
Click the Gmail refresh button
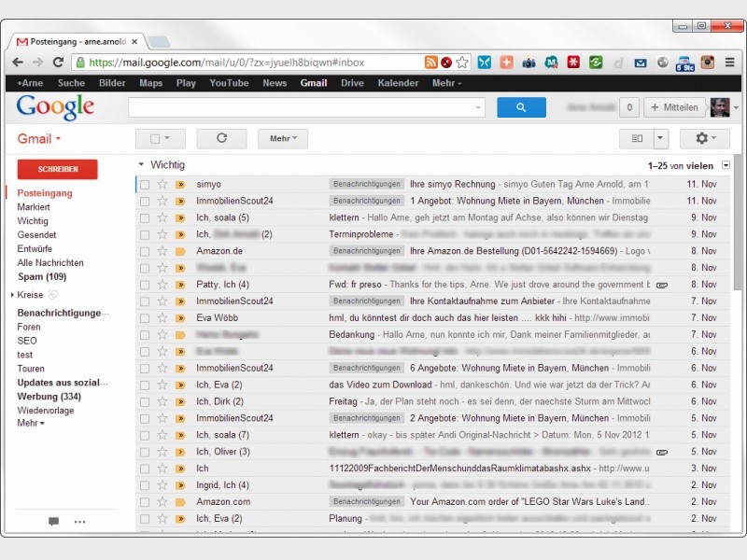coord(221,138)
